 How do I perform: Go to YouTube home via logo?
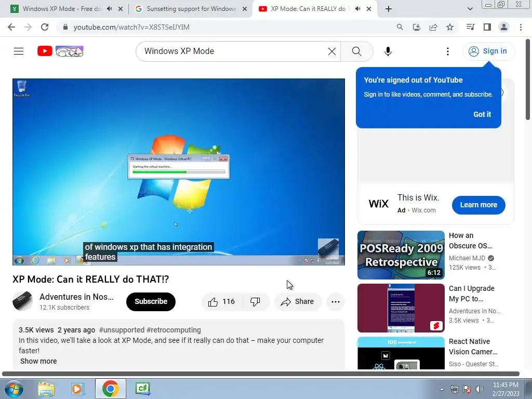[x=60, y=51]
